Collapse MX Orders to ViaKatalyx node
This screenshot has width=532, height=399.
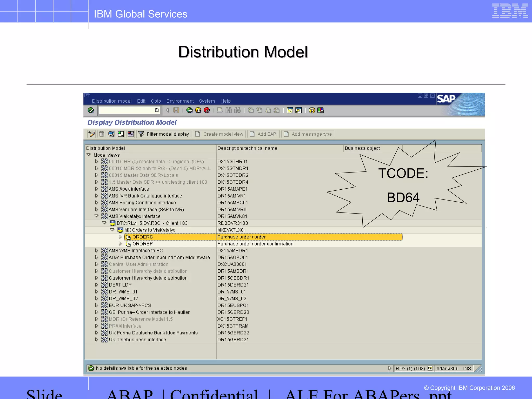(112, 230)
